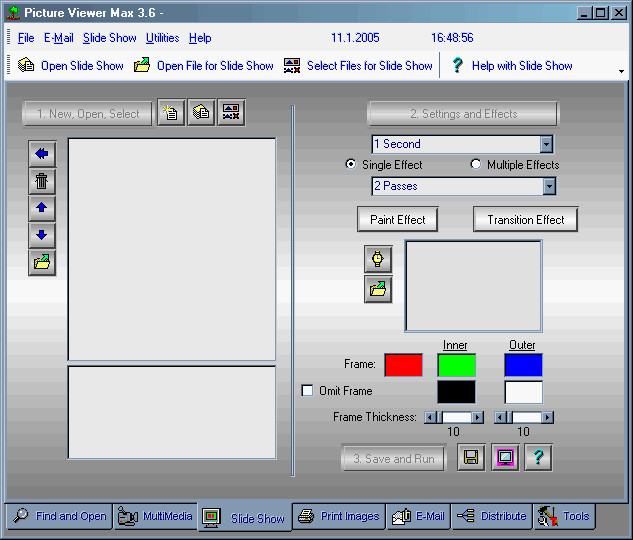Expand the toolbar overflow arrow

[x=621, y=71]
